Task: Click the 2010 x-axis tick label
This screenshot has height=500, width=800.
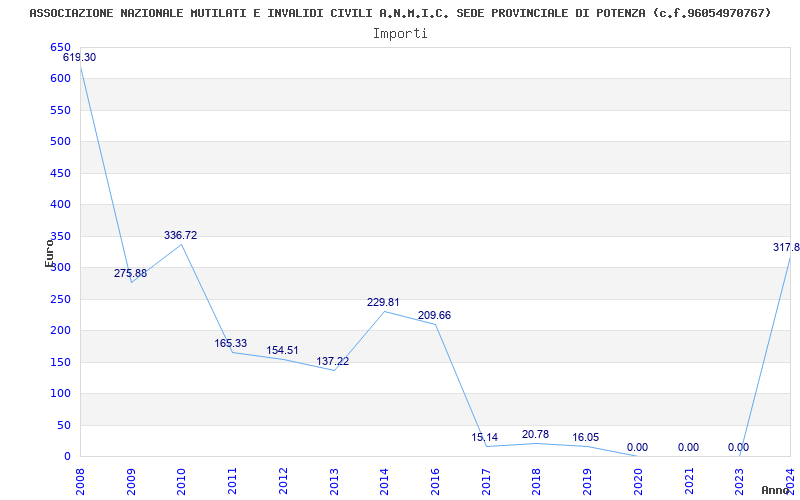Action: pyautogui.click(x=181, y=482)
